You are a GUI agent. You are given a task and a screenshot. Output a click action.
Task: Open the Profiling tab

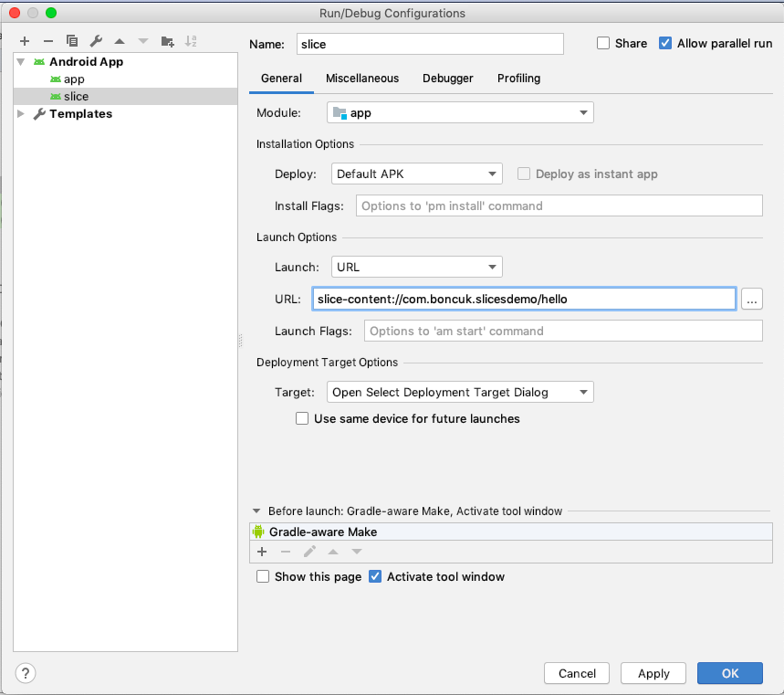tap(518, 79)
